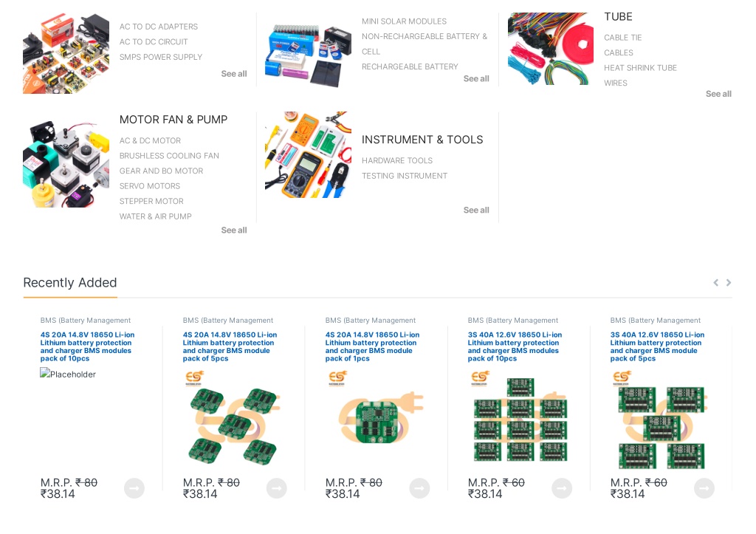Click the 4S 20A pack of 5pcs product image
Image resolution: width=756 pixels, height=534 pixels.
[x=233, y=420]
